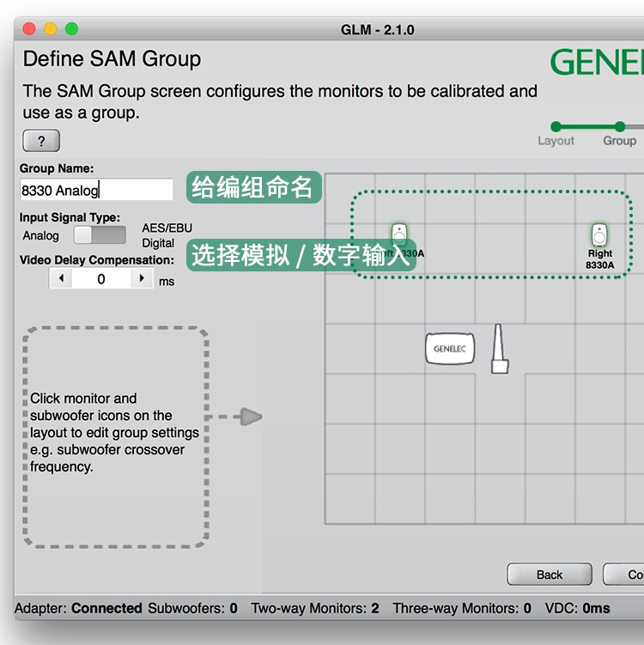Minimize the GLM window

coord(51,29)
